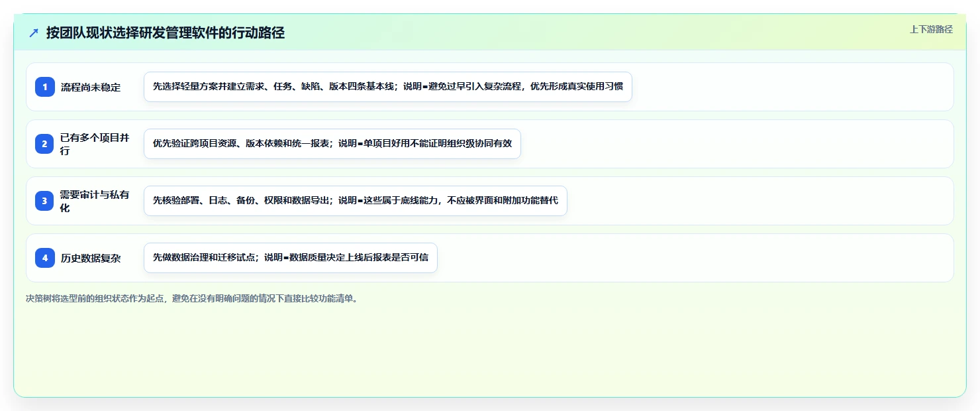Open the 先做数据治理和迁移试点 action box
Screen dimensions: 980x411
[x=291, y=258]
